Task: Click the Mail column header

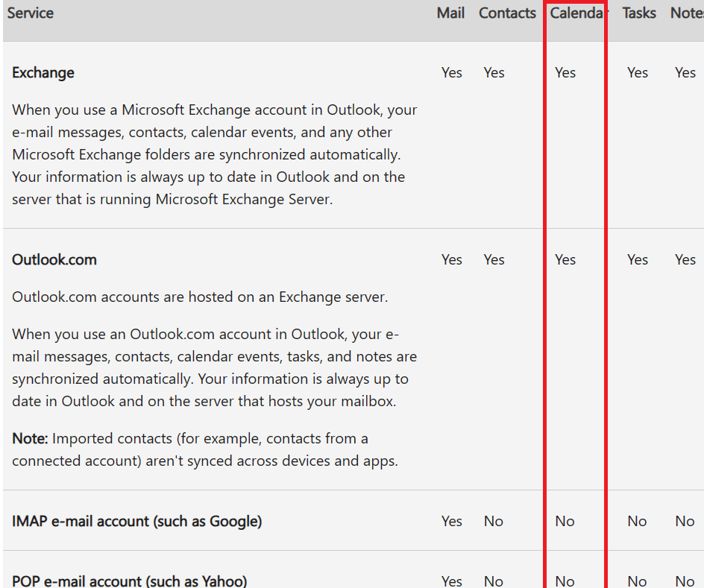Action: coord(450,13)
